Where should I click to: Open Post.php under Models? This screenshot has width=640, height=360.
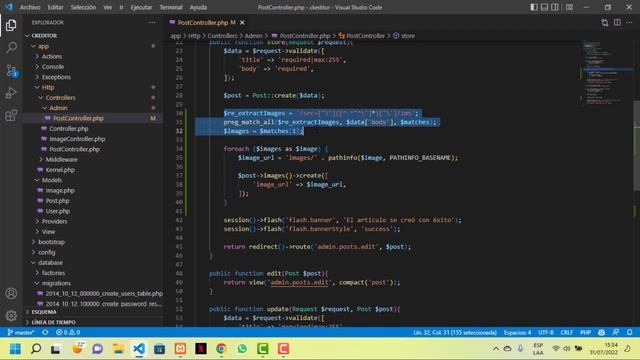57,201
